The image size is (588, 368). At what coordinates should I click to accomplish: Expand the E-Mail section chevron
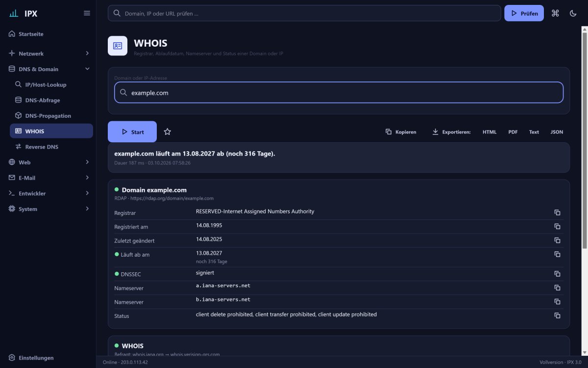click(87, 178)
